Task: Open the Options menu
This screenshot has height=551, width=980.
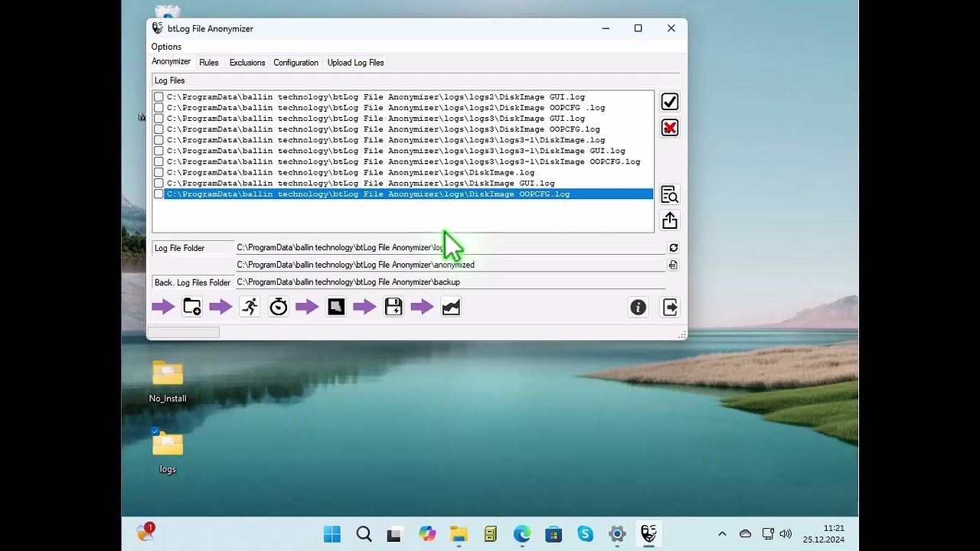Action: tap(166, 47)
